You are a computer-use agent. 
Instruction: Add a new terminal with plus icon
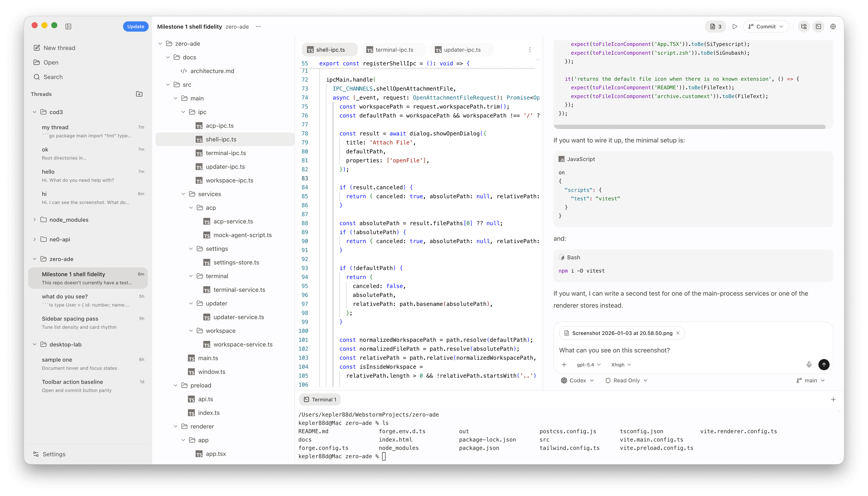833,400
